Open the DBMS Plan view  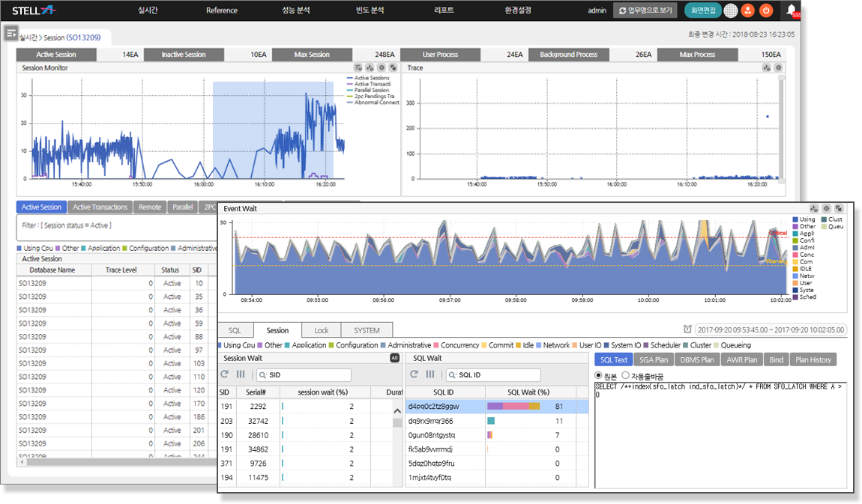click(x=697, y=359)
